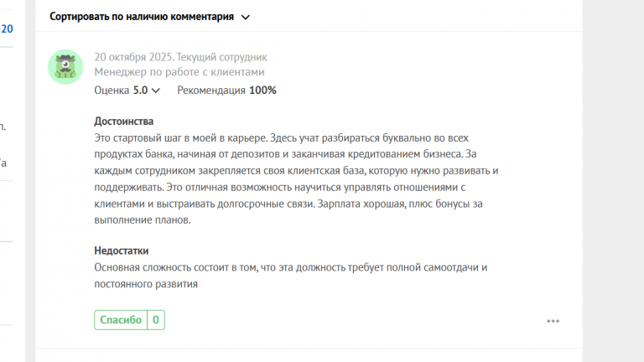The height and width of the screenshot is (362, 644).
Task: Click the blue number 20 on the left edge
Action: [7, 28]
